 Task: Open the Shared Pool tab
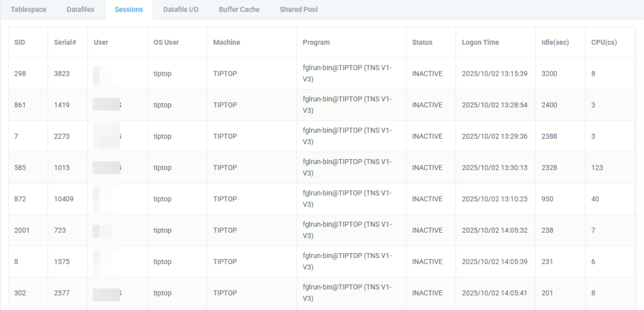299,9
